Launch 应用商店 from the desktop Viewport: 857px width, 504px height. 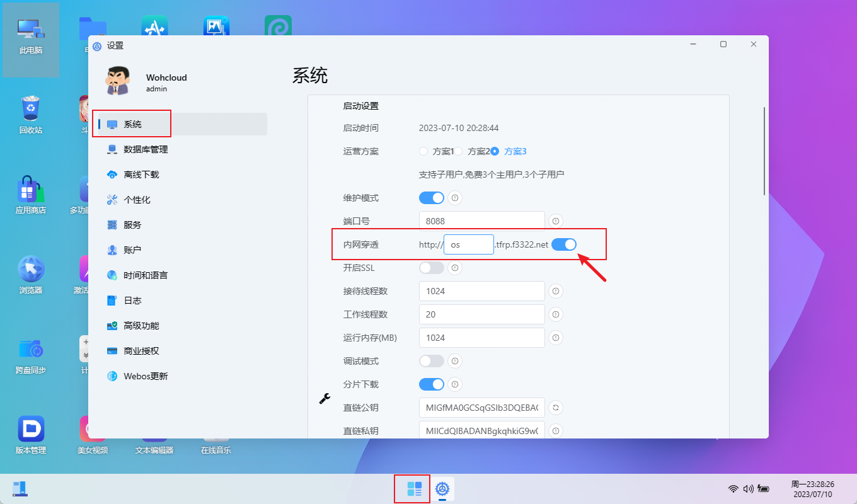tap(30, 195)
